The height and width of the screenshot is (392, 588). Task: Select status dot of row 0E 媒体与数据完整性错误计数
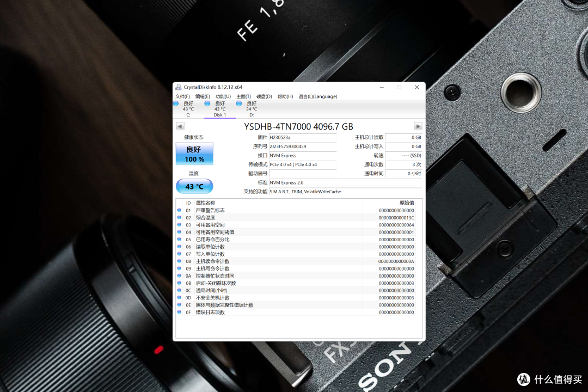(x=179, y=305)
